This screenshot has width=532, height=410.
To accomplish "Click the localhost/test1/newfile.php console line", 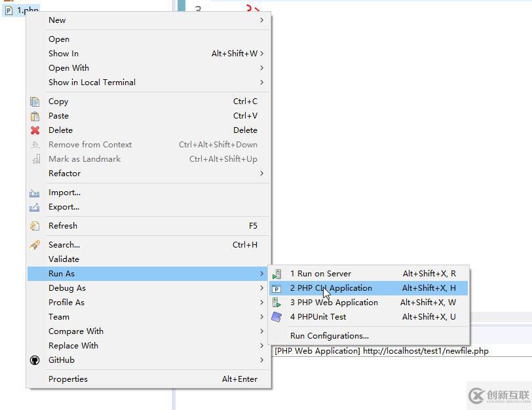I will (382, 351).
